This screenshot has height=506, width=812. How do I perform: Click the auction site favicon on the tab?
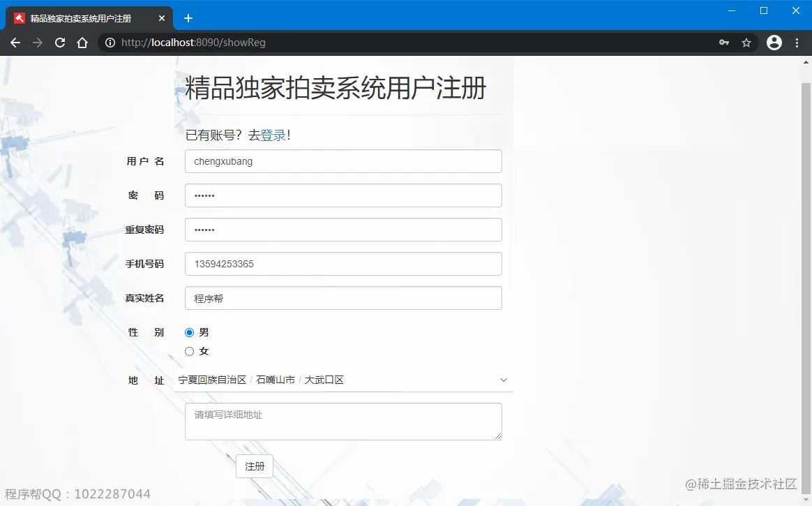click(19, 19)
